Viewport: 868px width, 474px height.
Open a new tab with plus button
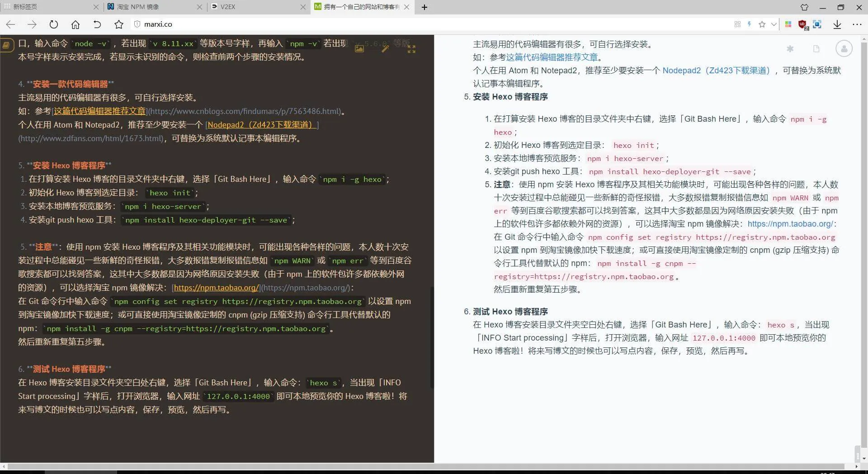click(424, 7)
